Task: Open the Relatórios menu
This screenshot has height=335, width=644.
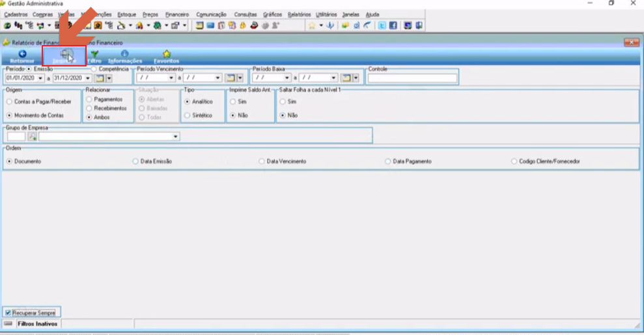Action: (x=299, y=14)
